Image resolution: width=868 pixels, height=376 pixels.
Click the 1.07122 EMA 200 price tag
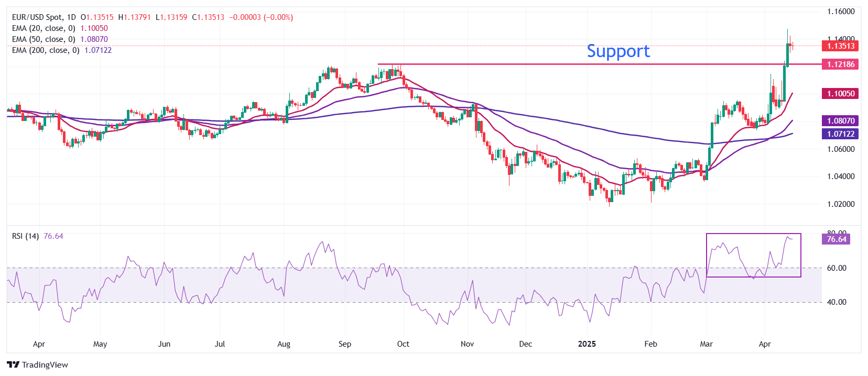click(x=841, y=134)
